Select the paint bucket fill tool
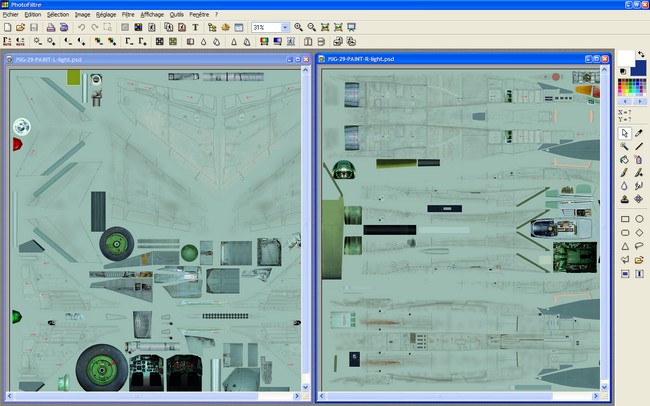The width and height of the screenshot is (650, 406). (625, 160)
